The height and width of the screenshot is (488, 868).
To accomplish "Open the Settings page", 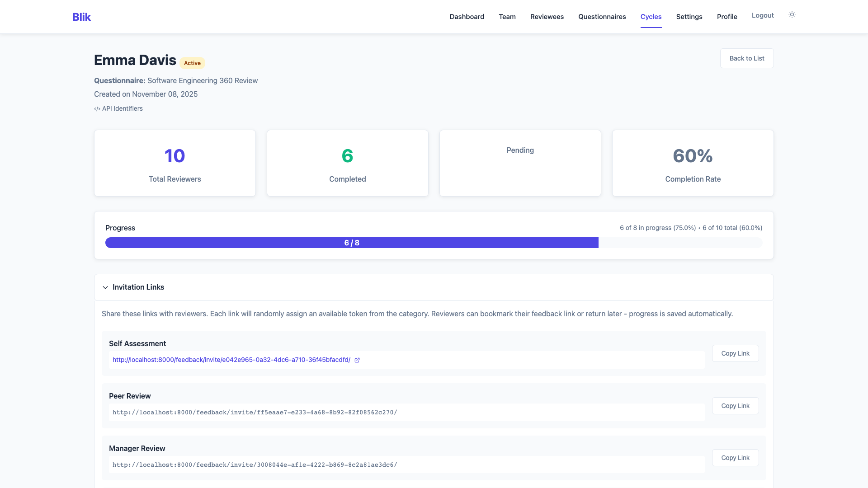I will [x=689, y=16].
